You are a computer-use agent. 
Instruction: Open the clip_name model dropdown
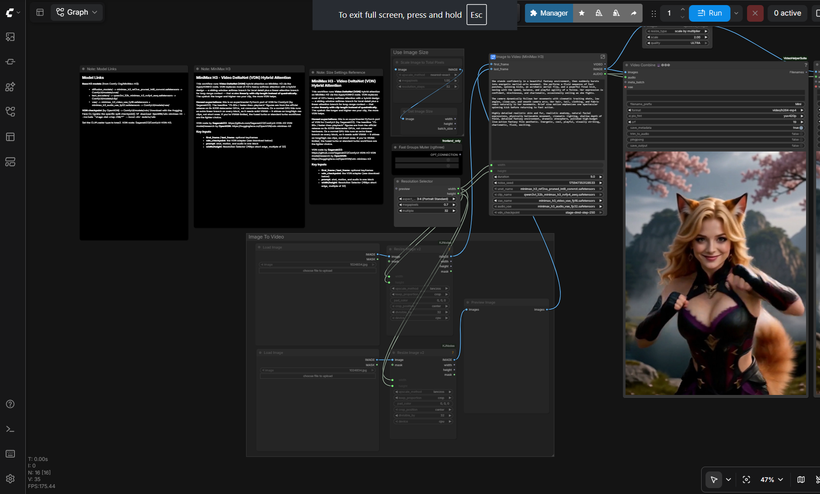(548, 194)
